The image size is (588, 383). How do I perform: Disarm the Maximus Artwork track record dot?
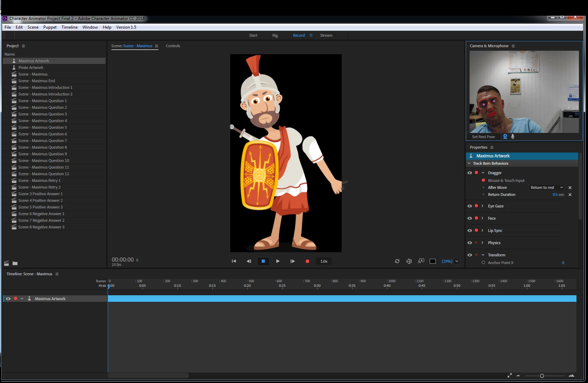[15, 299]
